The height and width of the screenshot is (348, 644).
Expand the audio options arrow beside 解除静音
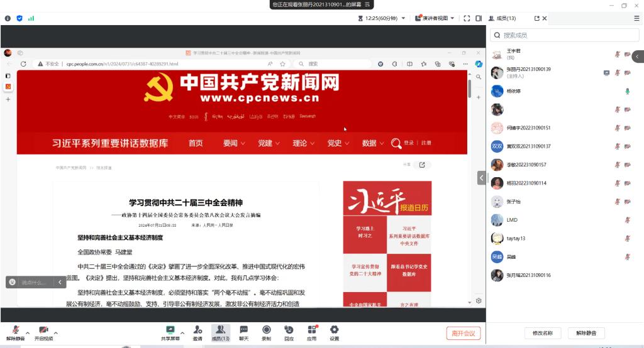coord(28,333)
